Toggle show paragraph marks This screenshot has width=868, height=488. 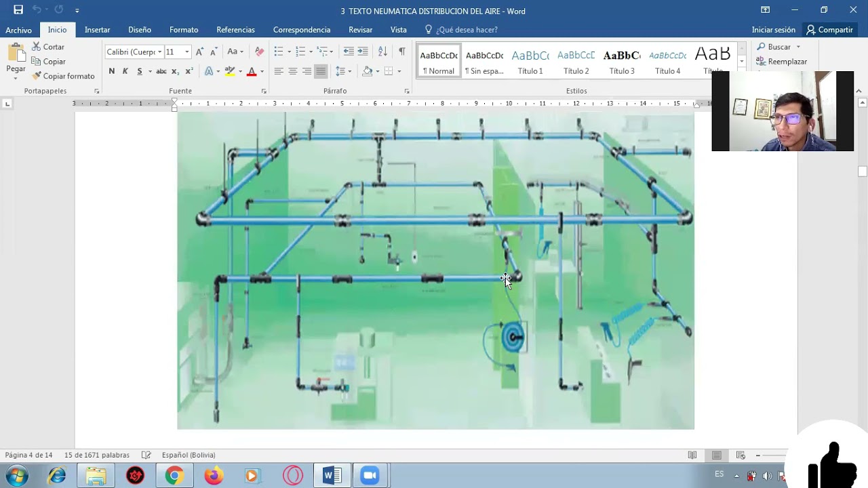(x=402, y=52)
